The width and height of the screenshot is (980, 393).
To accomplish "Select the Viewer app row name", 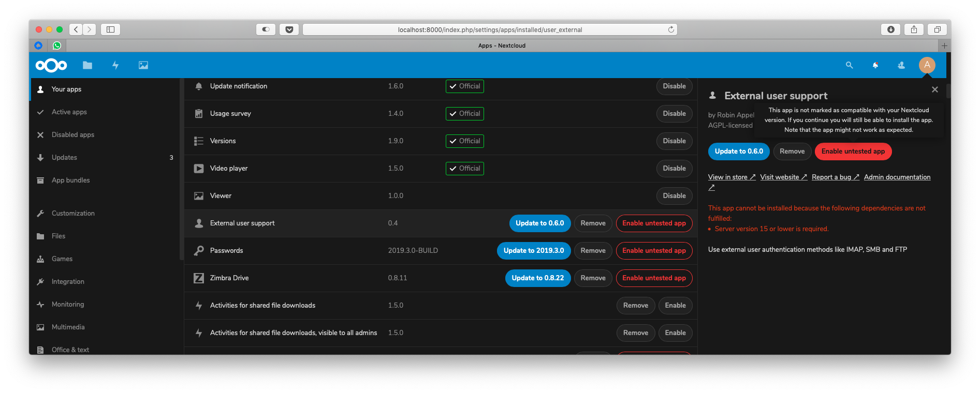I will (221, 196).
